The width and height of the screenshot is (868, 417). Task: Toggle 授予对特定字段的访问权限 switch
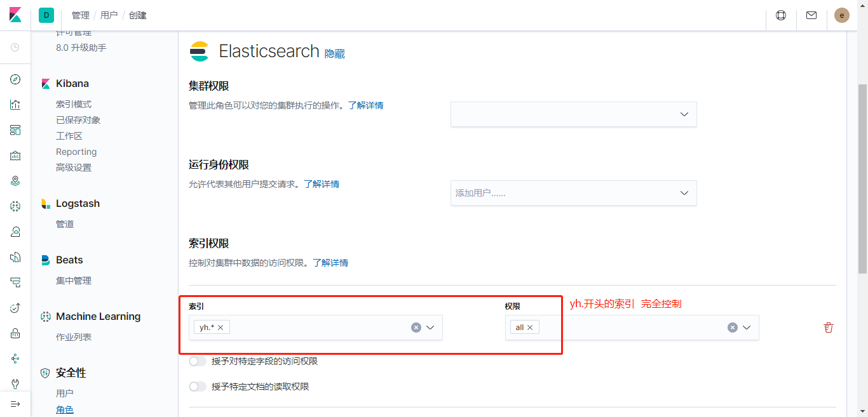tap(198, 361)
